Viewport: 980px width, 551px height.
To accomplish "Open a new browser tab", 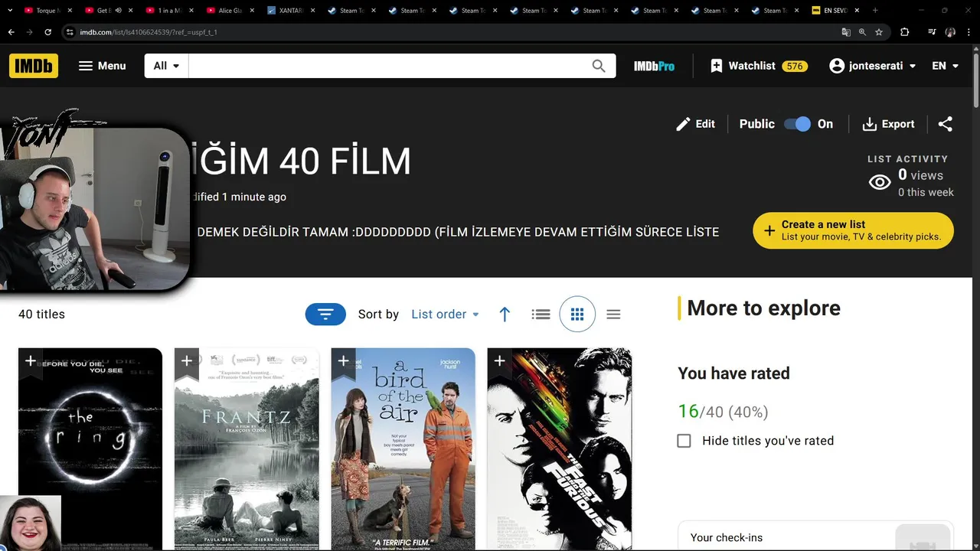I will coord(875,11).
